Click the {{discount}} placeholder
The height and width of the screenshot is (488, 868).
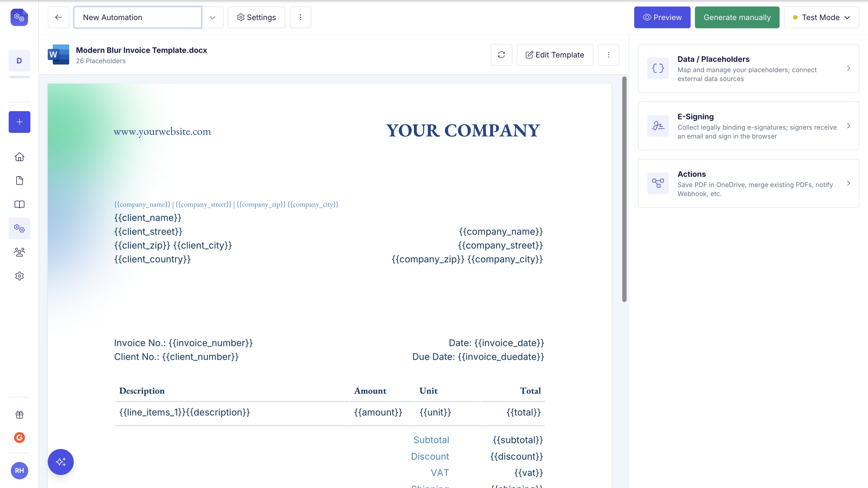coord(516,456)
